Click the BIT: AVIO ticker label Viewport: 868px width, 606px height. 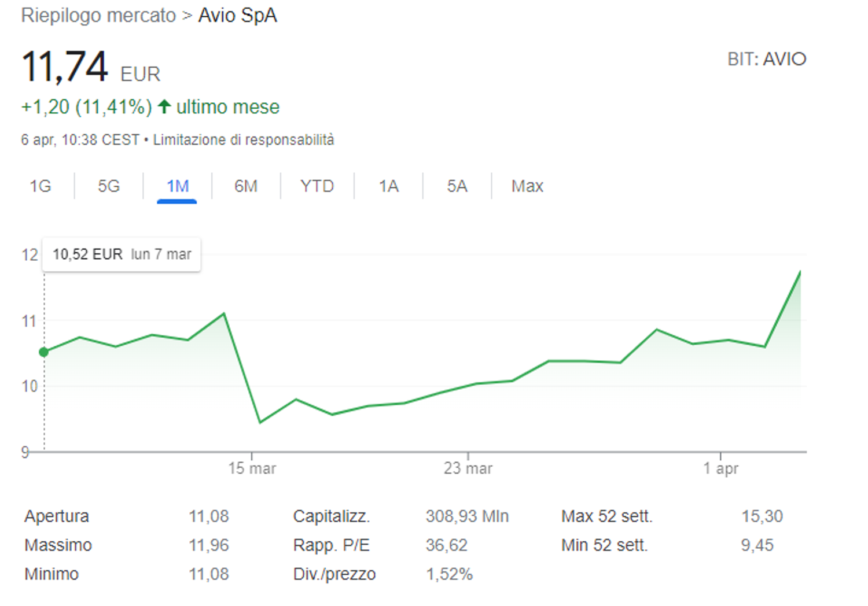[x=767, y=59]
